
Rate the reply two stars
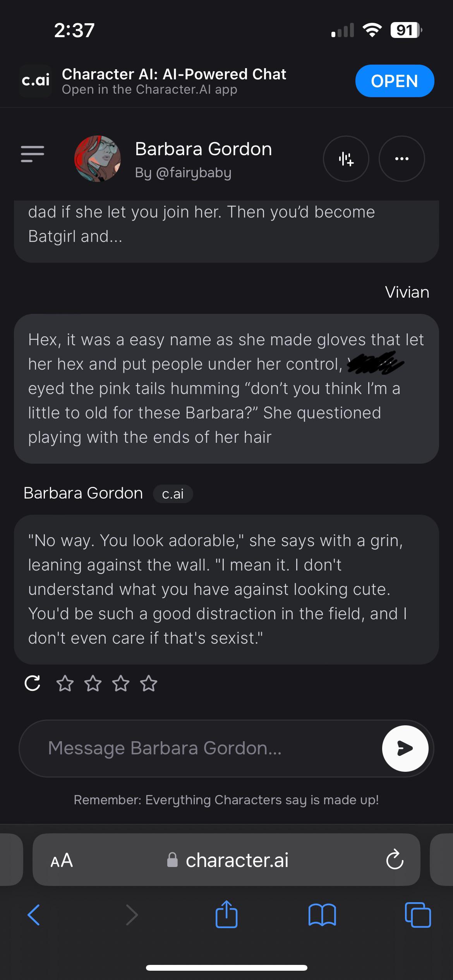coord(93,684)
